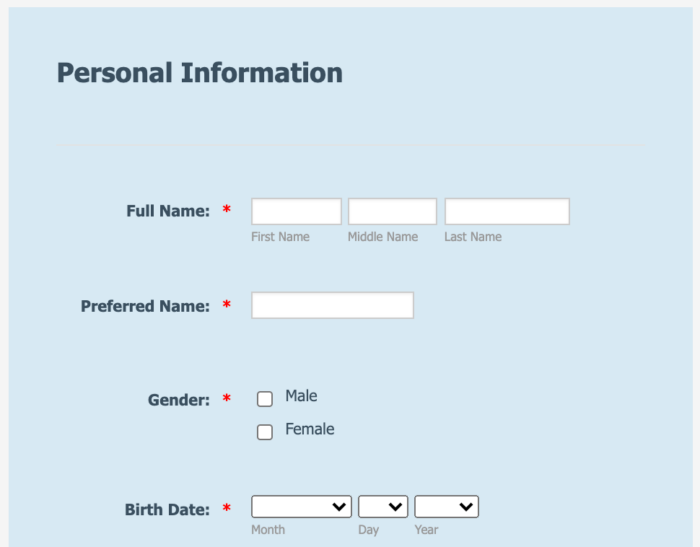The image size is (700, 547).
Task: Click the small First Name caption text
Action: click(280, 237)
